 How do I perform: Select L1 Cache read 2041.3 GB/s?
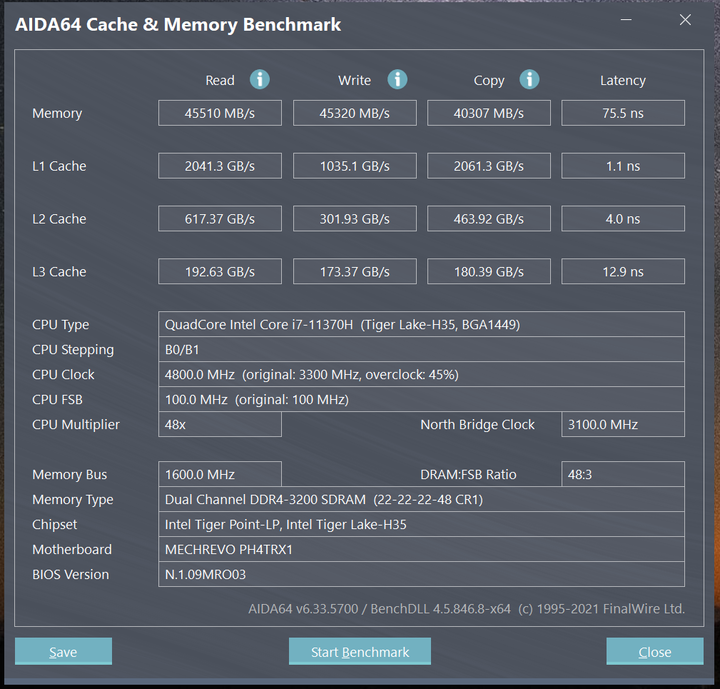pyautogui.click(x=220, y=166)
